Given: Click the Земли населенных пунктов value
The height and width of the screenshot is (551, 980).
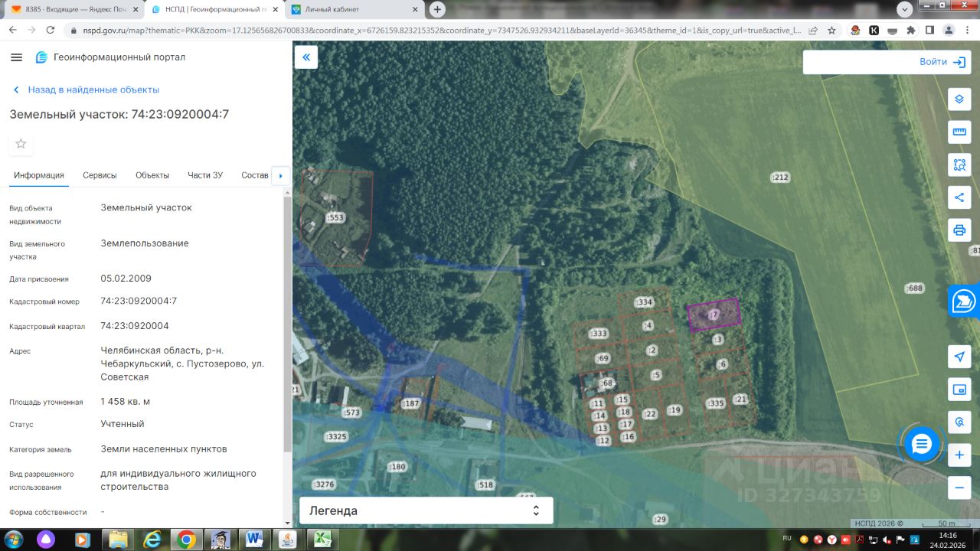Looking at the screenshot, I should 164,449.
